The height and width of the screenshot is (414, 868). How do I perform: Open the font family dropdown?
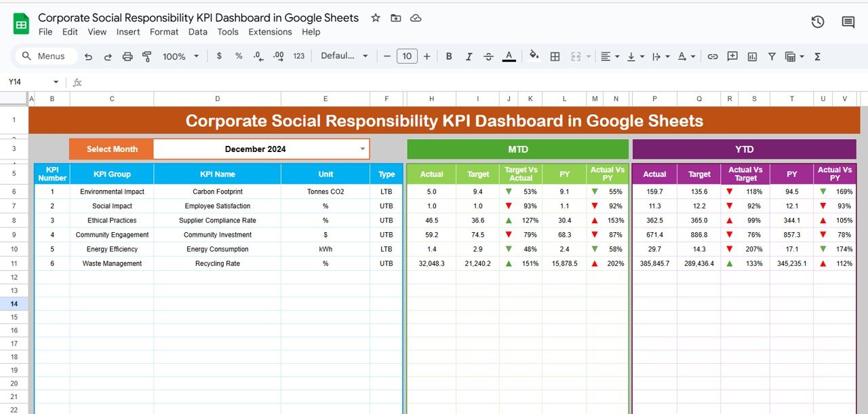(344, 56)
